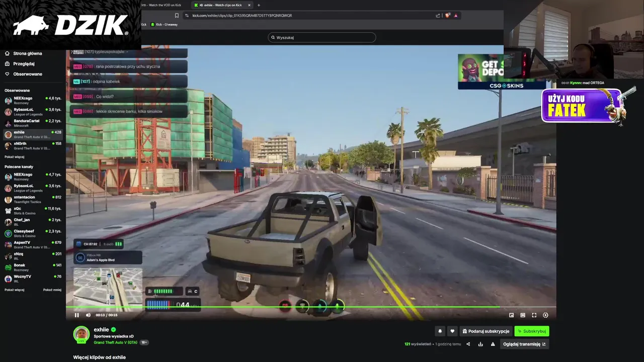Screen dimensions: 644x362
Task: Open xN0rth channel in followed list
Action: [33, 146]
